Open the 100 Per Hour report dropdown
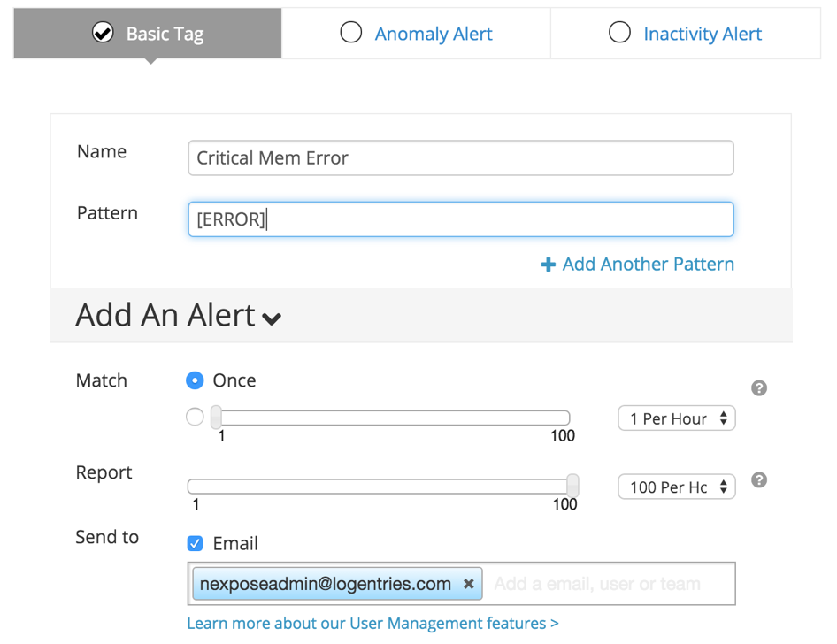 point(677,487)
